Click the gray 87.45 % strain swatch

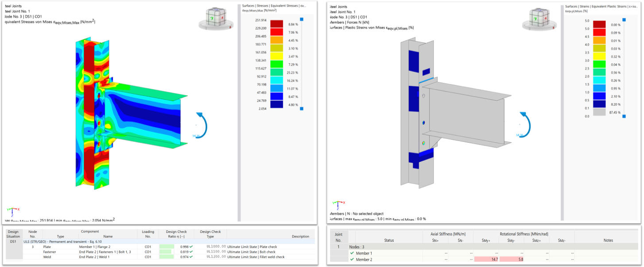point(599,112)
